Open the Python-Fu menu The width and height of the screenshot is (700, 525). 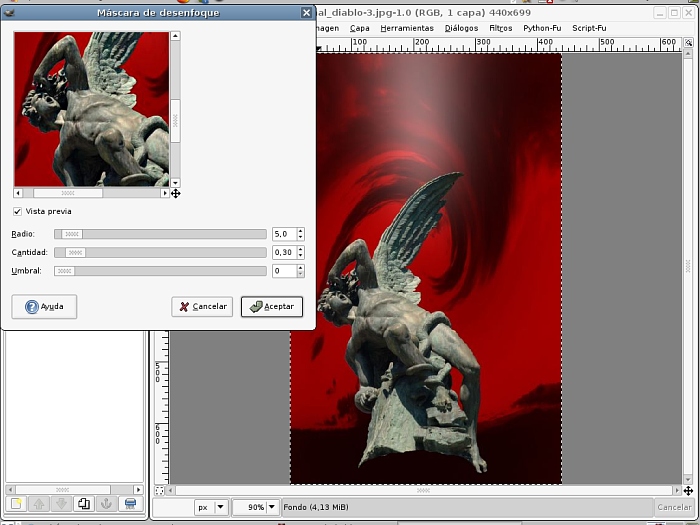point(542,28)
